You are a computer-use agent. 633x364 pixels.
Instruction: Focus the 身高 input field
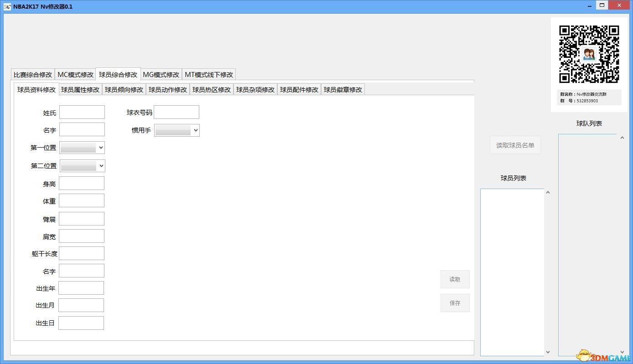(82, 183)
